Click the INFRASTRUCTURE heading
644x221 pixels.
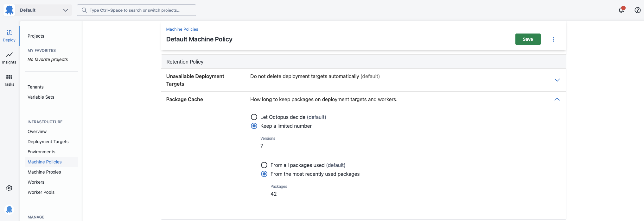tap(45, 122)
